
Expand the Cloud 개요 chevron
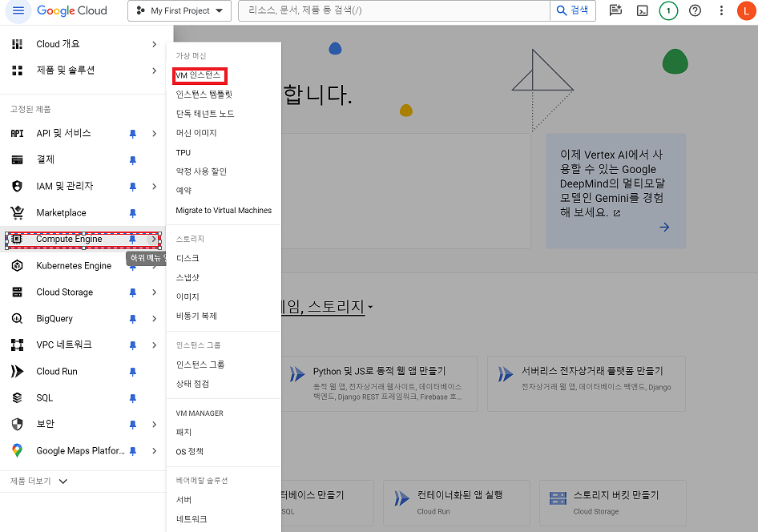pyautogui.click(x=154, y=44)
